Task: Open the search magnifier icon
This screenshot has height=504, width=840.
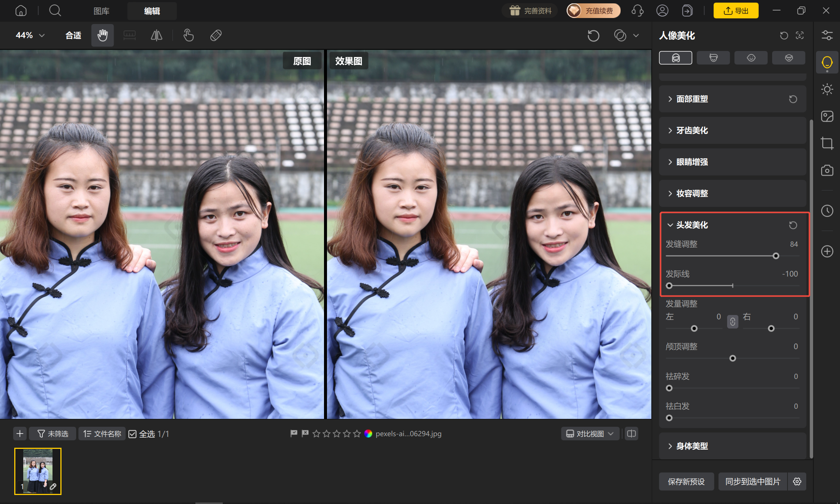Action: [x=55, y=10]
